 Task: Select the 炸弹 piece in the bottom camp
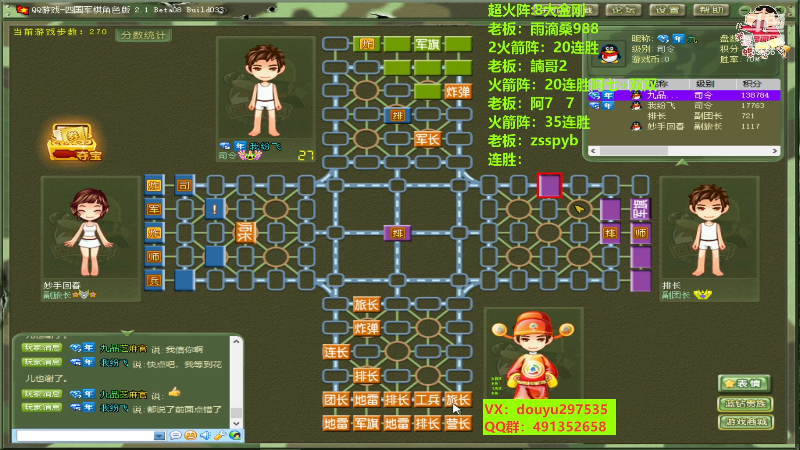point(366,328)
